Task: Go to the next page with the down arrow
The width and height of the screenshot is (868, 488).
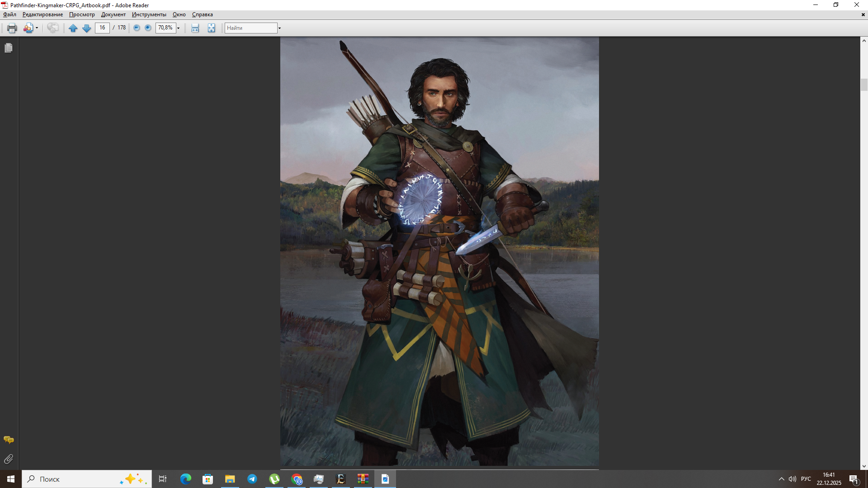Action: click(86, 28)
